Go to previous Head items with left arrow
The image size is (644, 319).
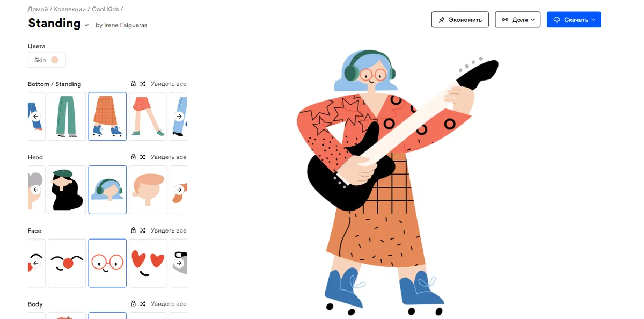pyautogui.click(x=36, y=190)
